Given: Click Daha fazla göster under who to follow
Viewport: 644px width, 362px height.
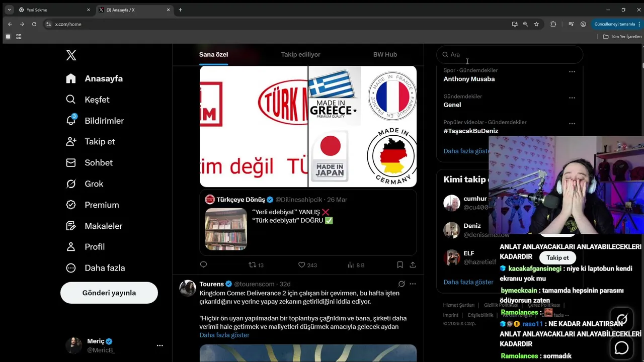Looking at the screenshot, I should coord(468,282).
